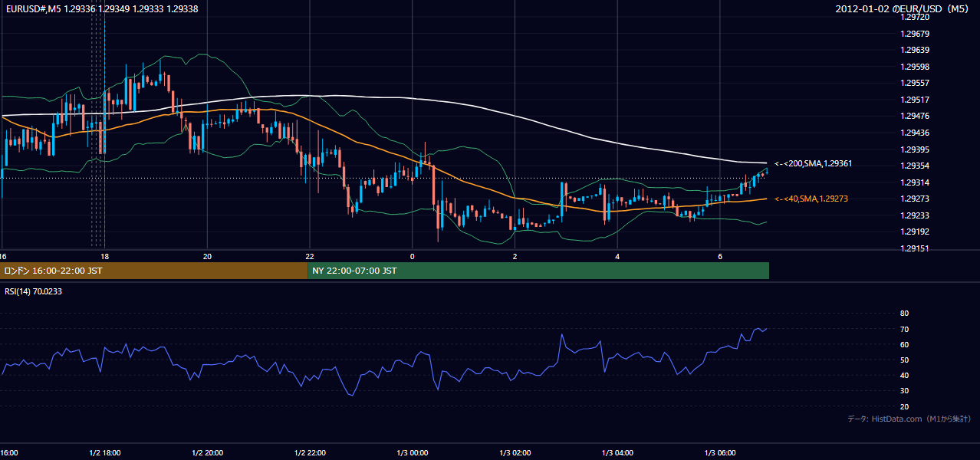Click price level 1.29476 on the scale
Viewport: 980px width, 460px height.
(915, 116)
